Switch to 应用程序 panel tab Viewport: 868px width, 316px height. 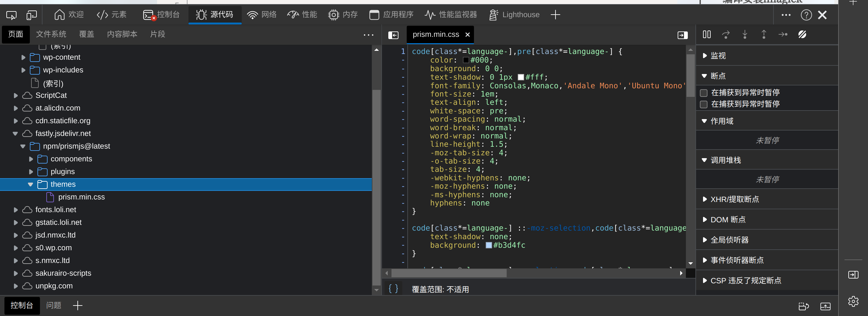point(391,15)
